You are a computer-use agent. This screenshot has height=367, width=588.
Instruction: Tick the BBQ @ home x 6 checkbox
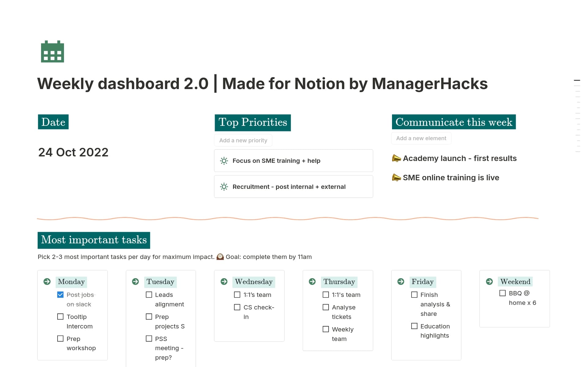point(503,293)
